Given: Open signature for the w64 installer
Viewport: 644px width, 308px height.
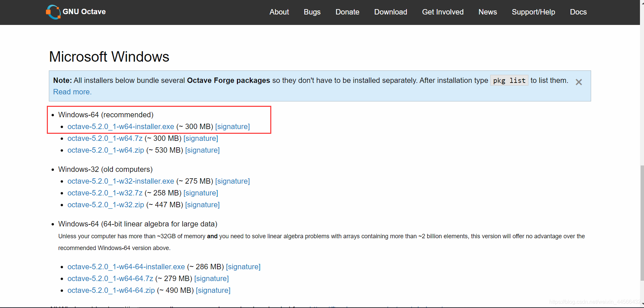Looking at the screenshot, I should 232,126.
